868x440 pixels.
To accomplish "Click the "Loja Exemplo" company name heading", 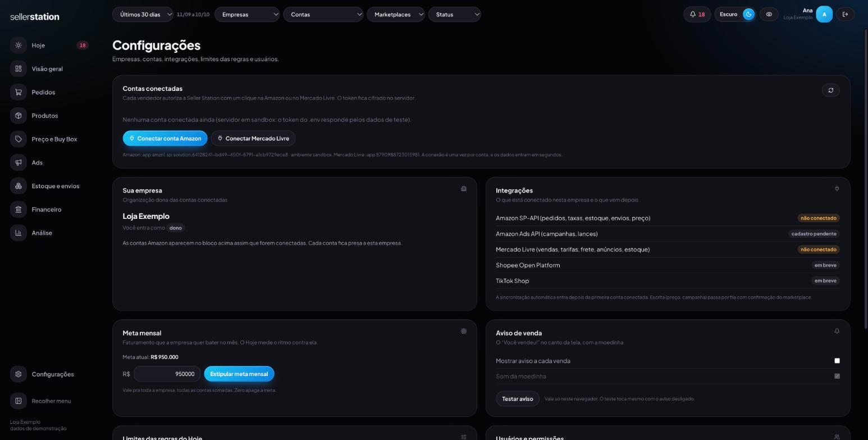I will [x=146, y=217].
